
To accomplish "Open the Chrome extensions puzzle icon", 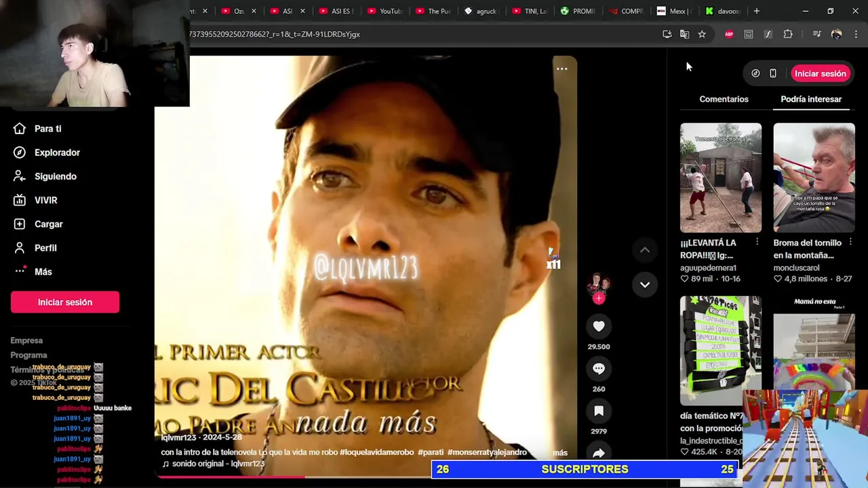I will 788,34.
